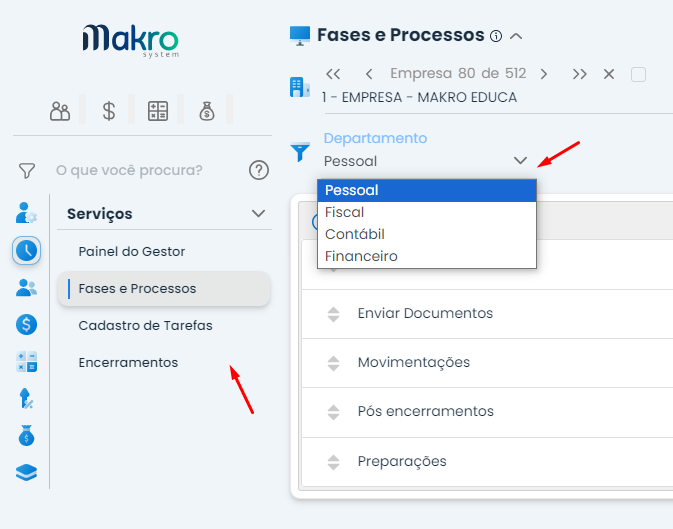This screenshot has height=529, width=673.
Task: Click the info icon next to Fases e Processos
Action: click(x=496, y=36)
